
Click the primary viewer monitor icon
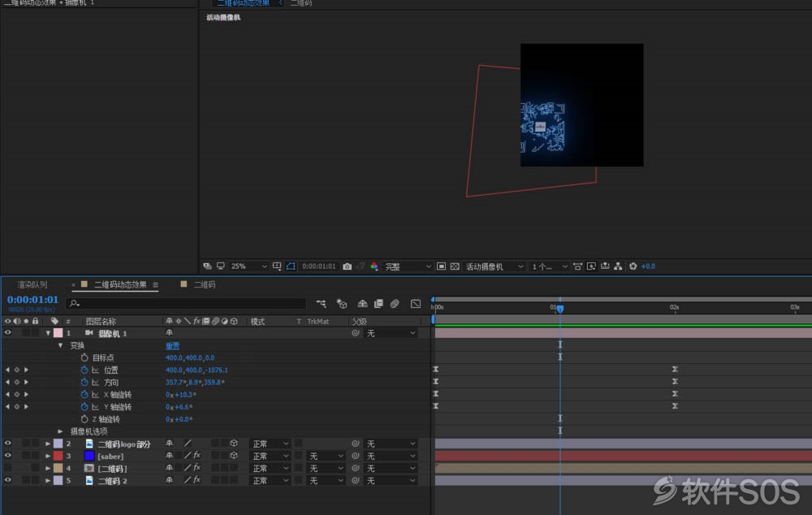click(x=221, y=266)
